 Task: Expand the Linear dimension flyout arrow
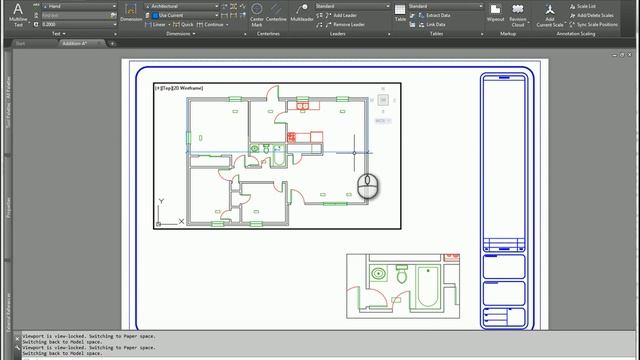(x=169, y=25)
